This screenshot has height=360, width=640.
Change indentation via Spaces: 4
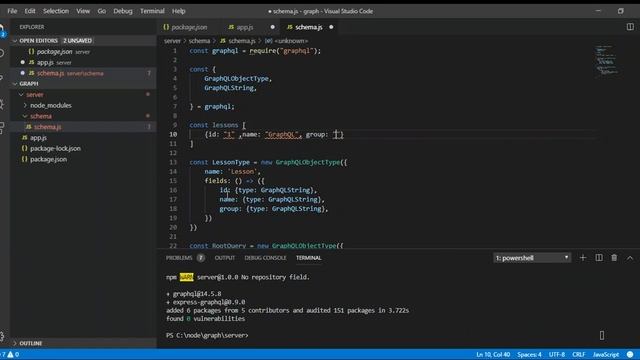pos(529,354)
